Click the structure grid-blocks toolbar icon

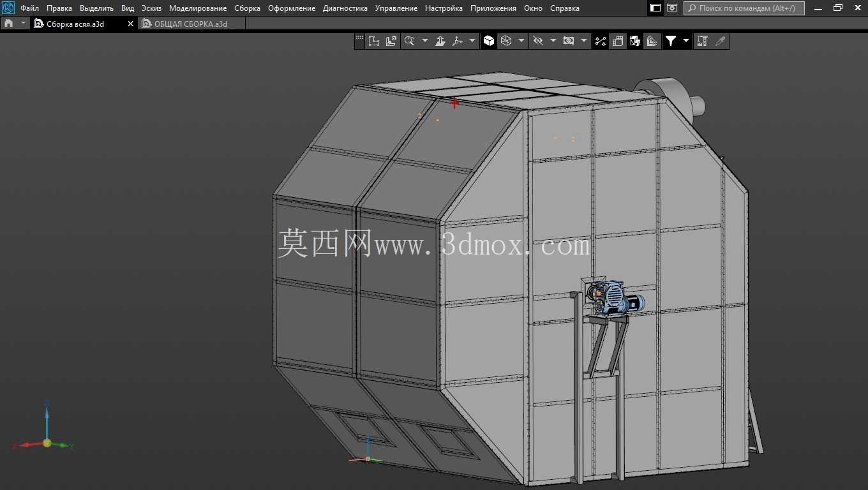pyautogui.click(x=703, y=41)
